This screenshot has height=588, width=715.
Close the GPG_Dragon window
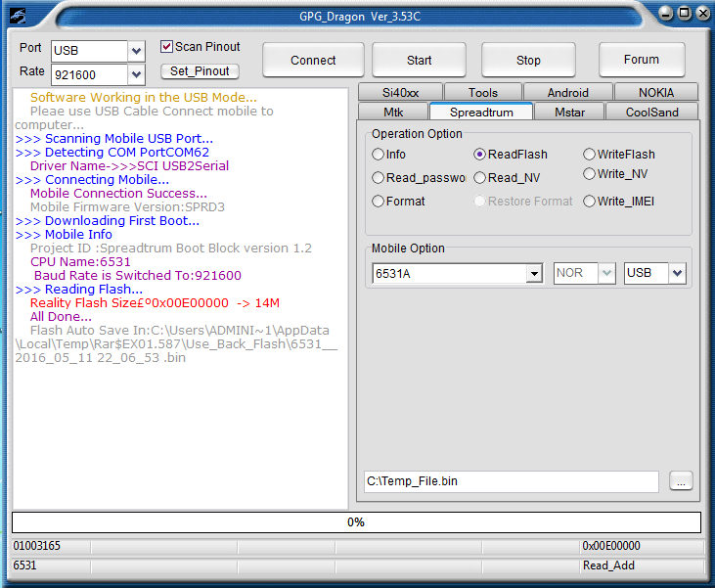[x=703, y=14]
